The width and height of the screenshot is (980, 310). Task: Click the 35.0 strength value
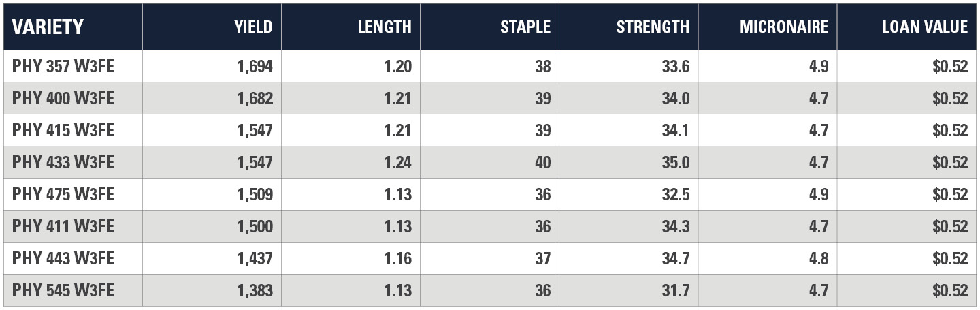(x=675, y=162)
